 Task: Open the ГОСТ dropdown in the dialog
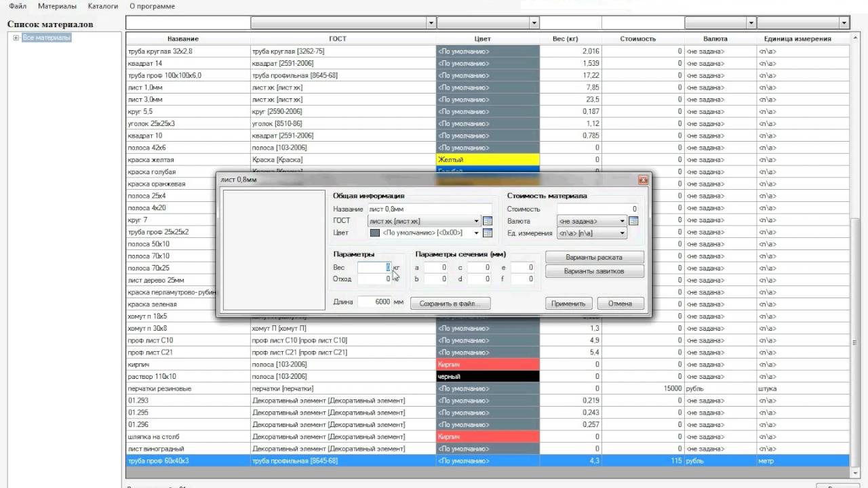(x=477, y=221)
